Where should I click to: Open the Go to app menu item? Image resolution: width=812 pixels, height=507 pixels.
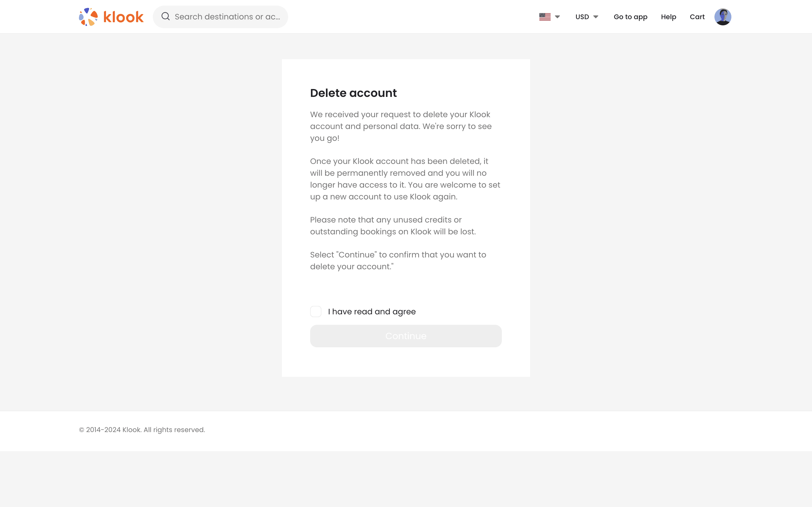pyautogui.click(x=630, y=17)
